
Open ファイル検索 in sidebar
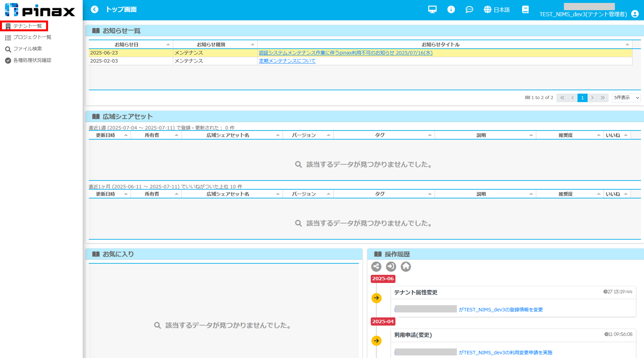[x=28, y=49]
